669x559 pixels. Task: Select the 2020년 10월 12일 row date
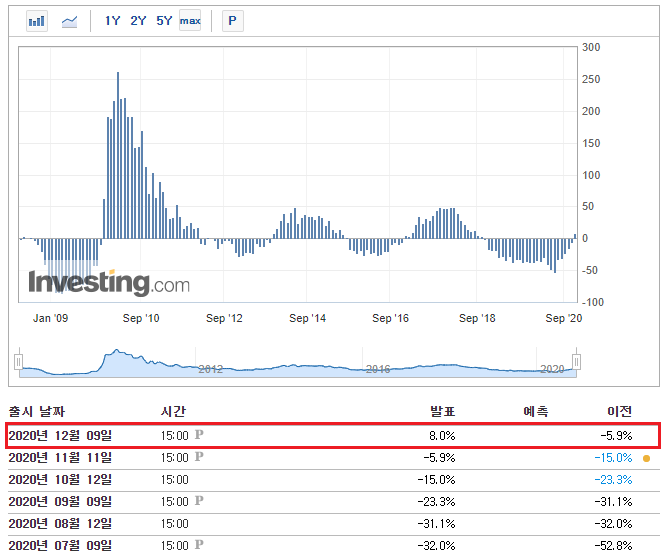pyautogui.click(x=60, y=480)
